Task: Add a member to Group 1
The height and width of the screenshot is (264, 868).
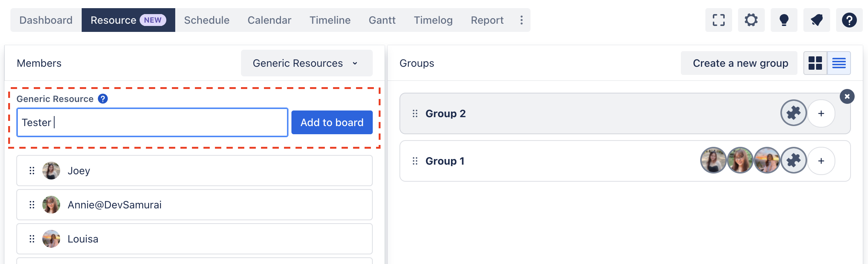Action: point(821,161)
